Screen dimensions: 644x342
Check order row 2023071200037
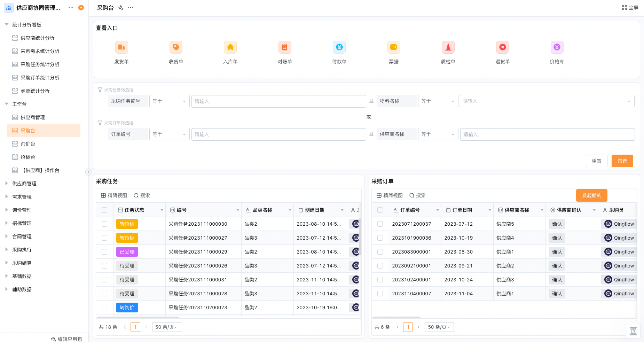pos(380,224)
